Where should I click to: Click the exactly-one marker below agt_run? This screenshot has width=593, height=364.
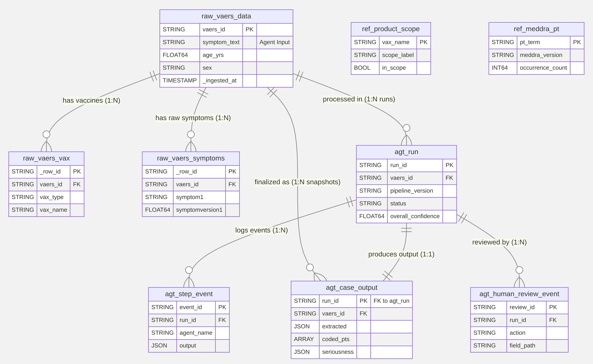(406, 230)
